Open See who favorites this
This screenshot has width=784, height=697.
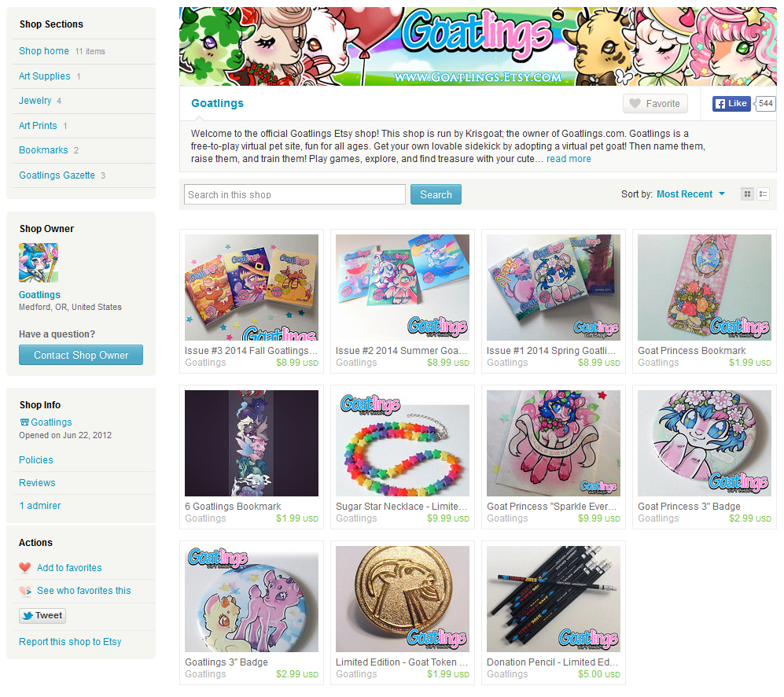(x=75, y=591)
